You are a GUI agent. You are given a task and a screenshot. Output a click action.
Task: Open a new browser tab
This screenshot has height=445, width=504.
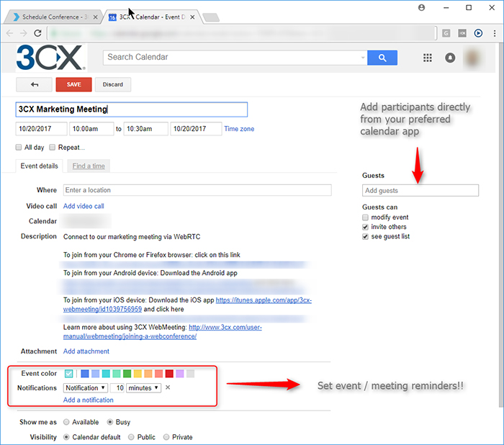click(x=211, y=17)
